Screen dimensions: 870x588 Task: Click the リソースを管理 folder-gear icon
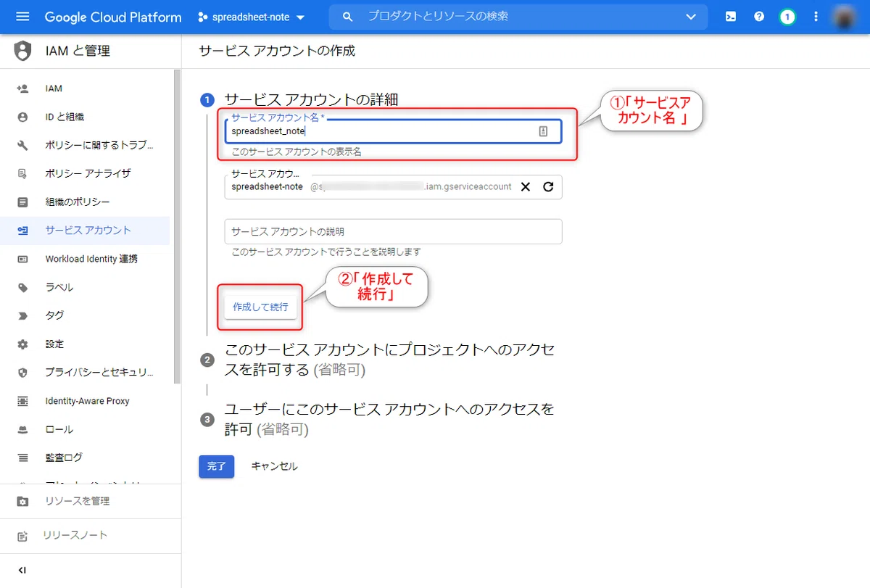pyautogui.click(x=22, y=502)
